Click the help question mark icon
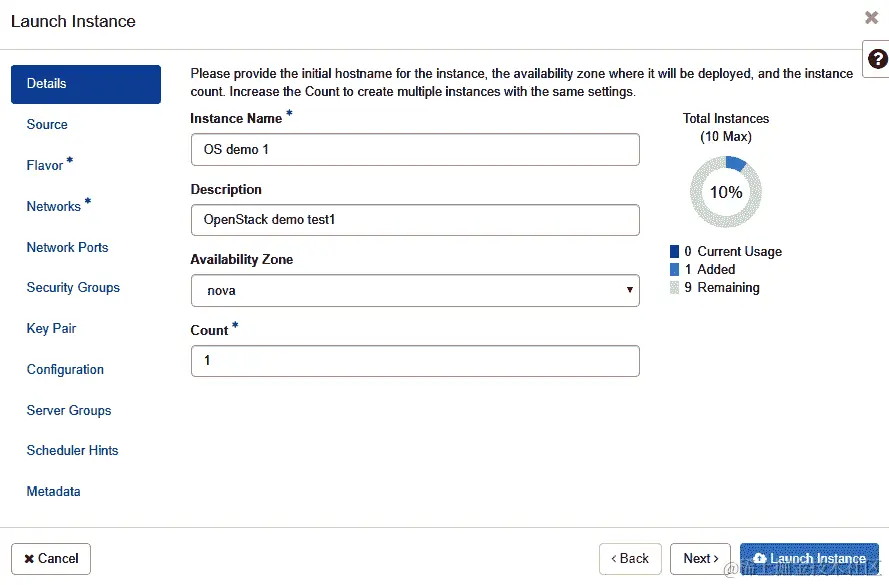This screenshot has height=585, width=889. pyautogui.click(x=877, y=59)
